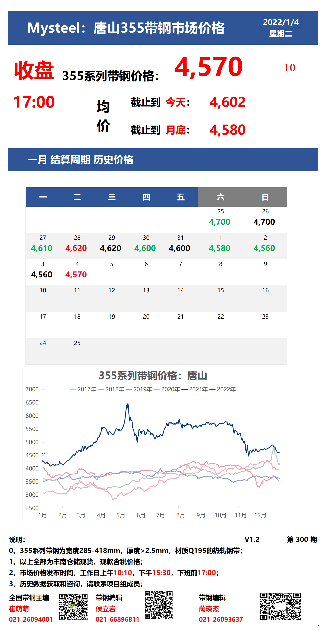Click editor name 侯立岩
Screen dimensions: 326x644
coord(105,609)
